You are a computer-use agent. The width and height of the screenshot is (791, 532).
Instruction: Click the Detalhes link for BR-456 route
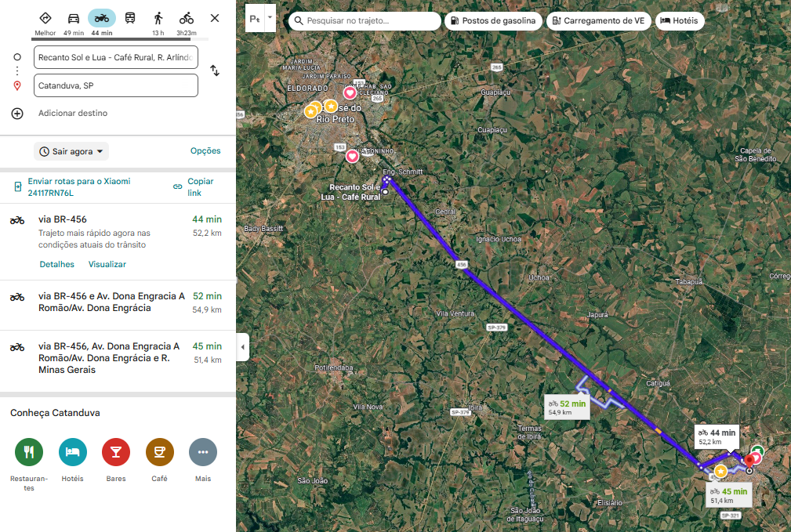click(57, 265)
